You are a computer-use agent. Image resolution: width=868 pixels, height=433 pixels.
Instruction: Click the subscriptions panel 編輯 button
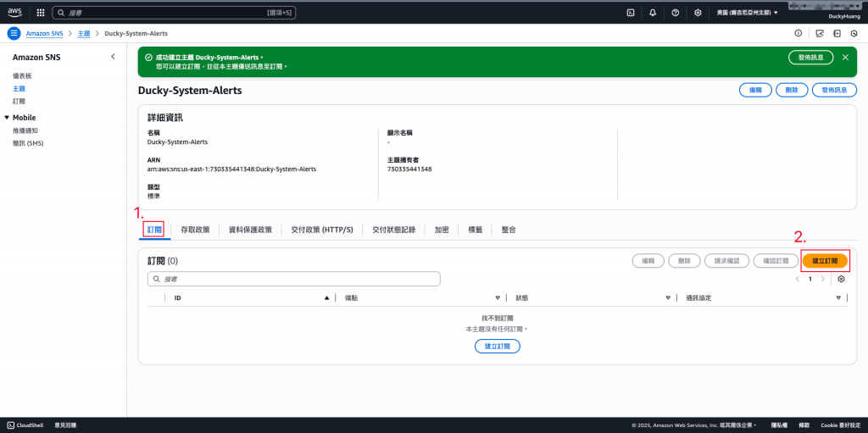point(648,261)
